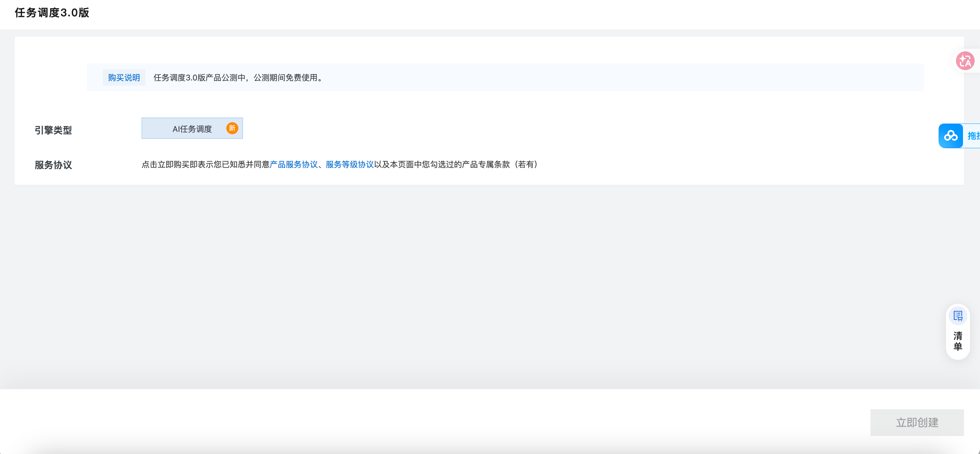The height and width of the screenshot is (454, 980).
Task: Click the 服务协议 label
Action: (x=53, y=165)
